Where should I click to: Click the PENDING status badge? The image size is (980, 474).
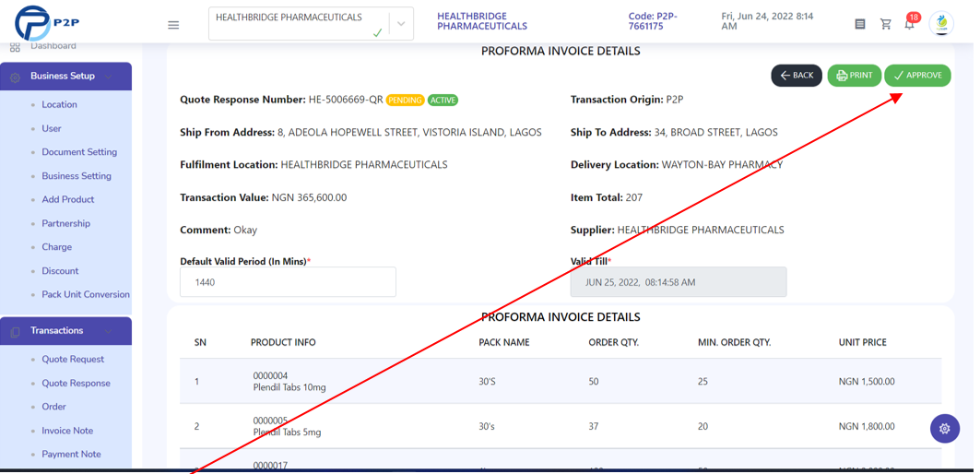tap(405, 100)
